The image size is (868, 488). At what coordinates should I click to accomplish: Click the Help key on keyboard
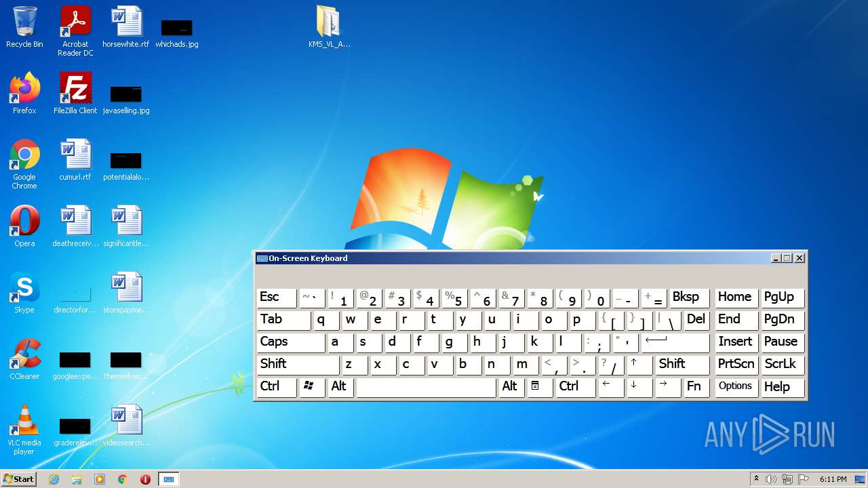pyautogui.click(x=783, y=387)
